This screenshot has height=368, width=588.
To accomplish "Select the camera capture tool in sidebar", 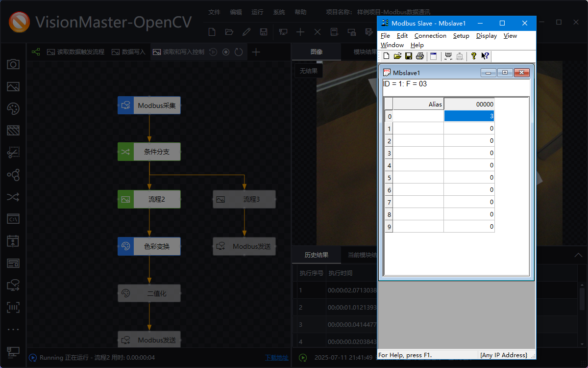I will tap(13, 64).
